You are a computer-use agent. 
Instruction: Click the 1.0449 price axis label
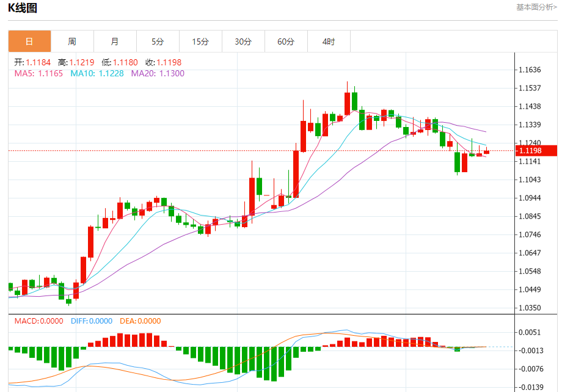530,289
